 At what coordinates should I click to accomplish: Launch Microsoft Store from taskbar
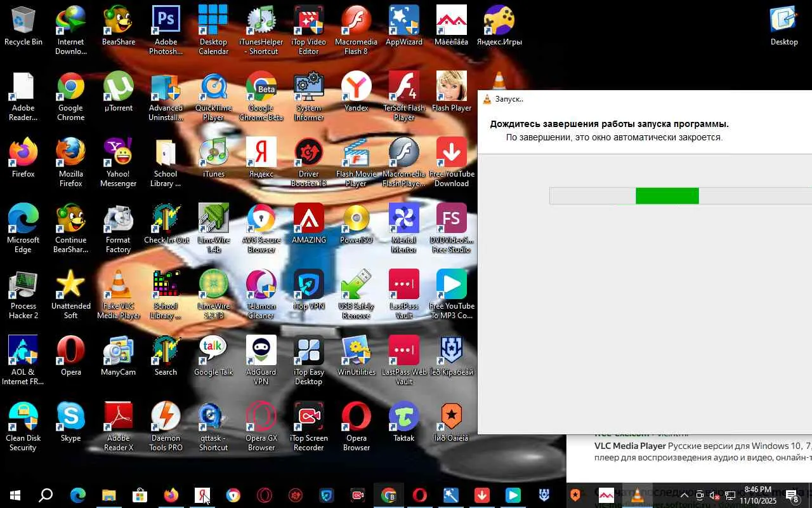[x=140, y=495]
